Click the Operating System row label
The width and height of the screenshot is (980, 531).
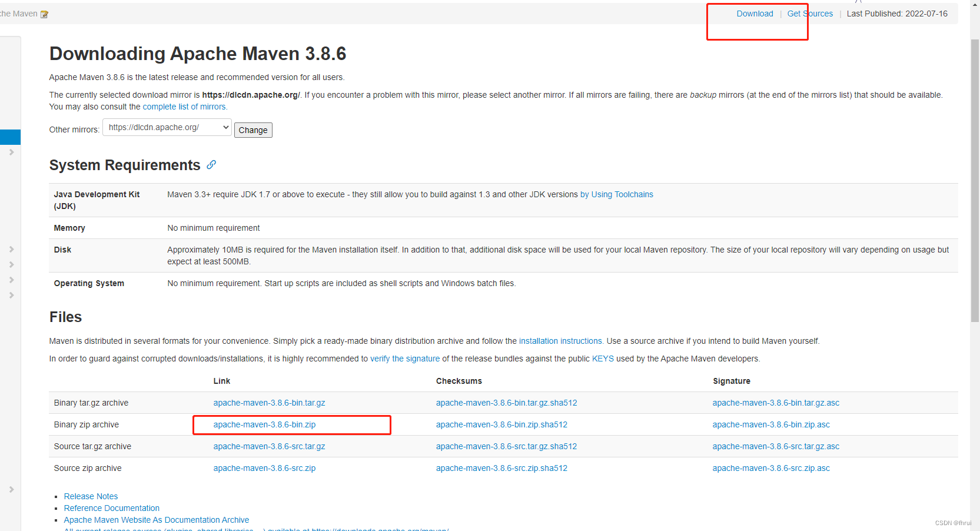89,283
